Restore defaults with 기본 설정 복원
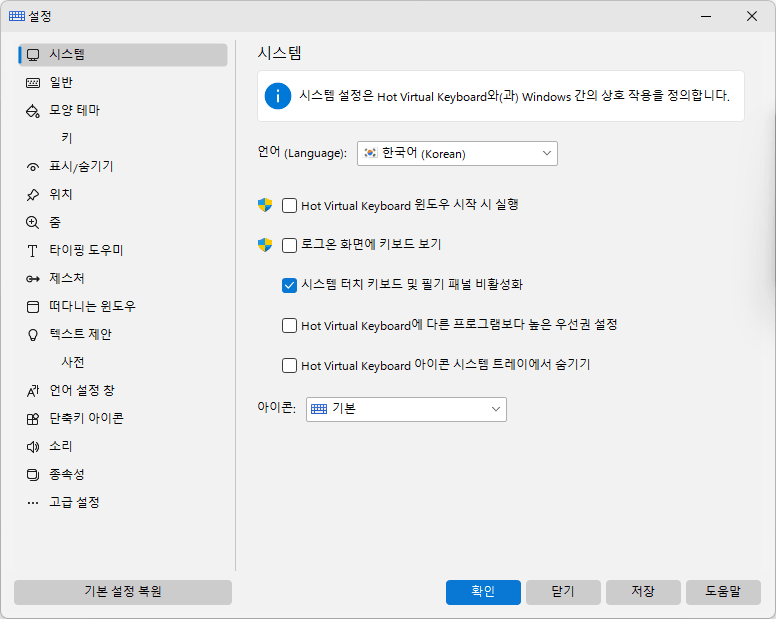This screenshot has width=776, height=619. tap(123, 592)
